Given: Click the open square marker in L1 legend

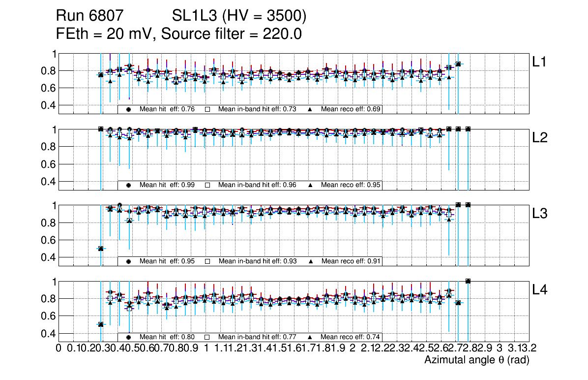Looking at the screenshot, I should pos(207,109).
